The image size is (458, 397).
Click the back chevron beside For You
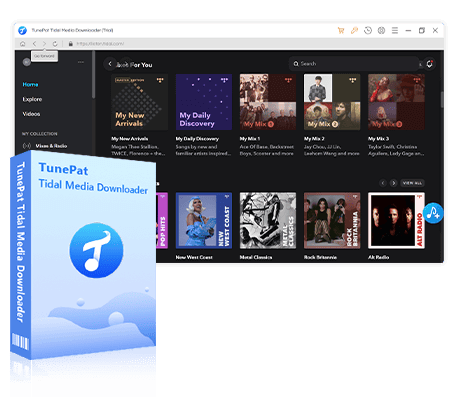click(110, 63)
